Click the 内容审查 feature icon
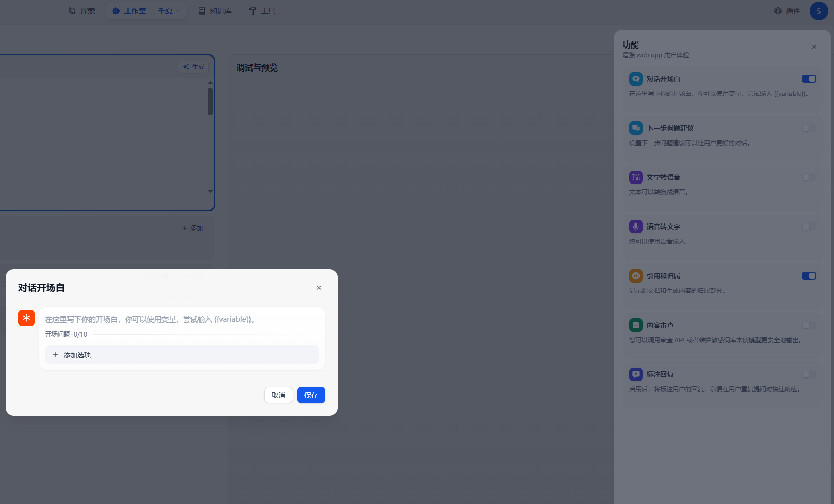The width and height of the screenshot is (834, 504). click(635, 325)
